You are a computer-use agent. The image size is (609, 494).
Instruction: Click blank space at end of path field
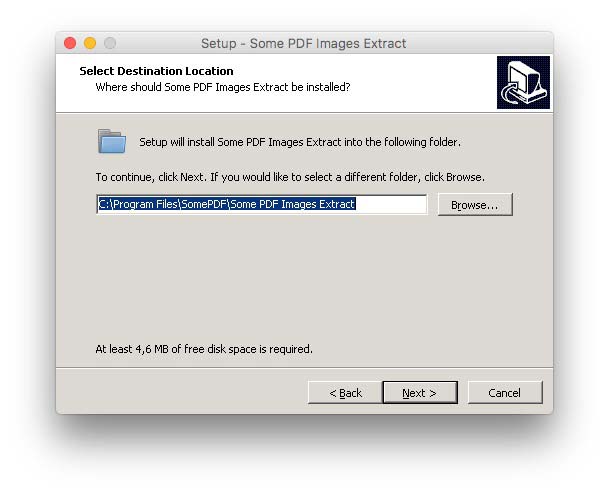point(390,204)
